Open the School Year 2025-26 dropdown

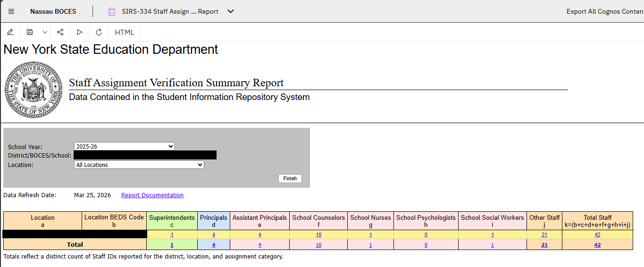tap(124, 147)
